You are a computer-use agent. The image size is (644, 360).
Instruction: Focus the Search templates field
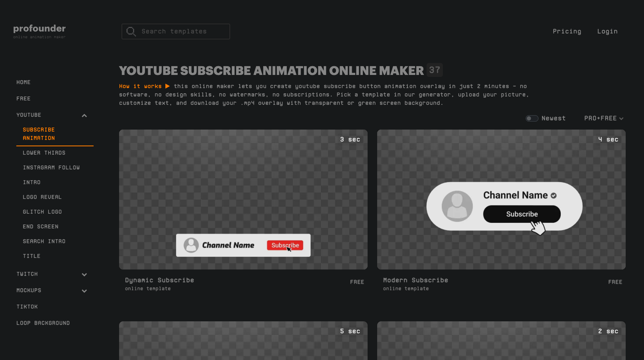click(176, 31)
